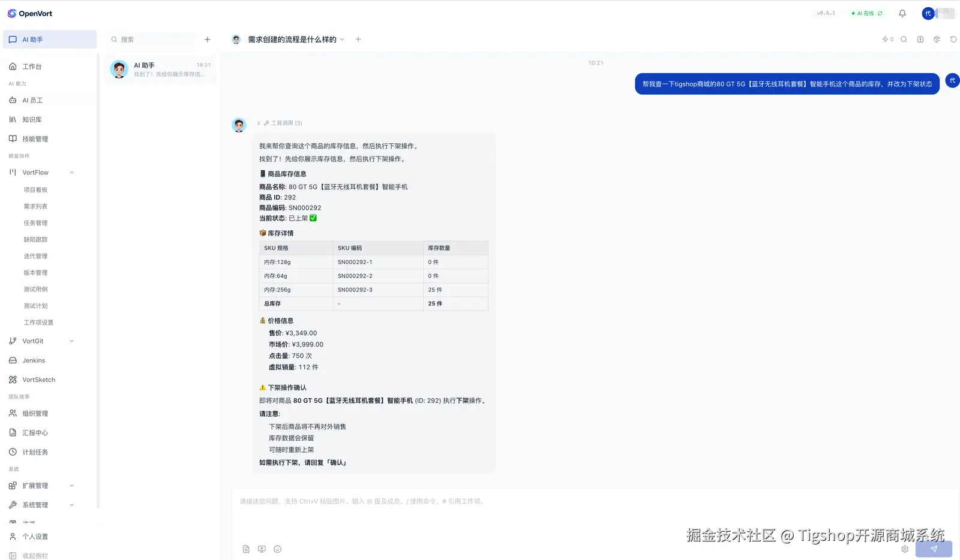Refresh the AI 在线 status indicator
The image size is (960, 560).
[880, 13]
